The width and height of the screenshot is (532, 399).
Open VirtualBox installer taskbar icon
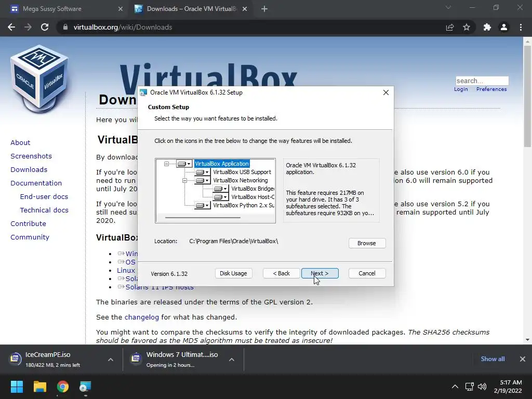pos(85,387)
